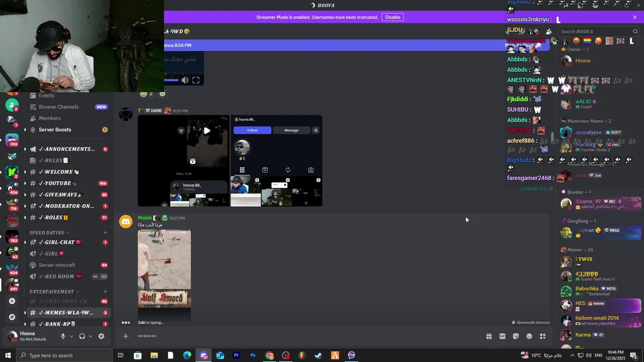Open Discover servers compass icon
Image resolution: width=644 pixels, height=362 pixels.
click(12, 317)
